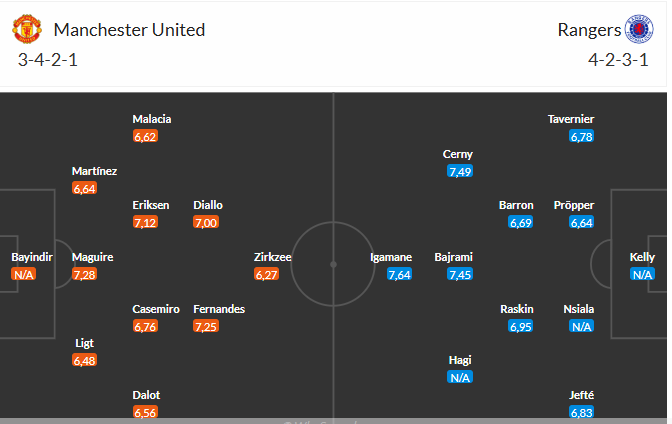The image size is (672, 424).
Task: Click Raskin's 6,95 rating badge
Action: tap(521, 326)
